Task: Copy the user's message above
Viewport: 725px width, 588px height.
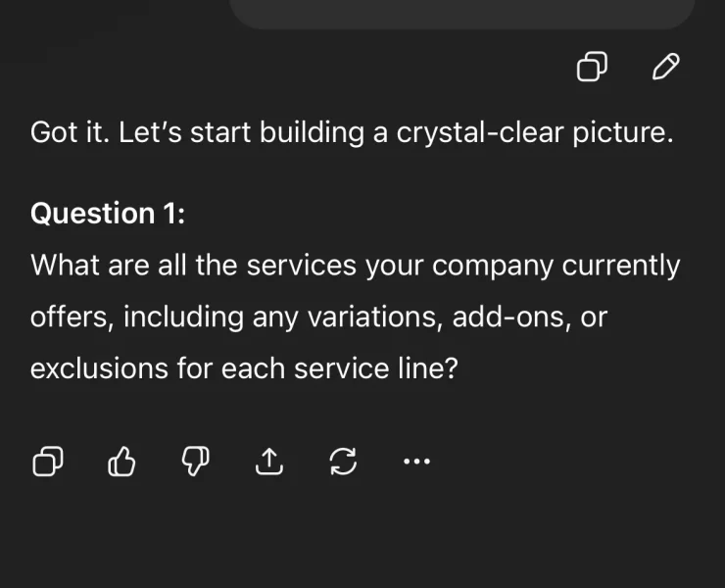Action: 592,67
